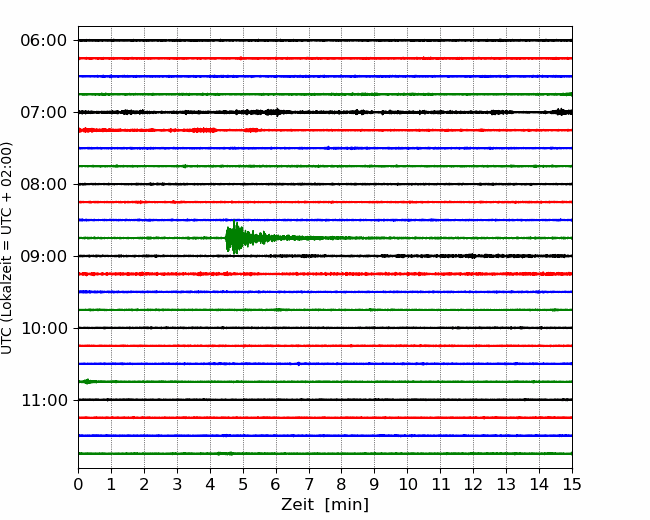Click the large green seismic event burst
650x520 pixels.
(x=249, y=238)
